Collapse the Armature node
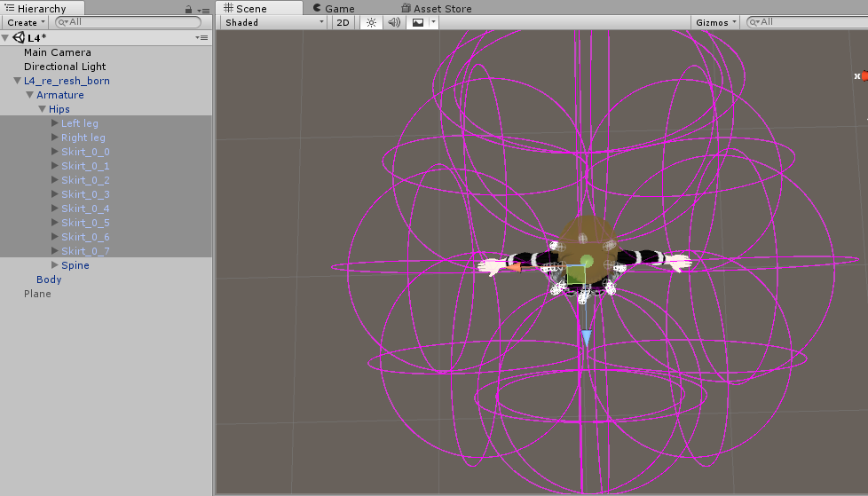868x496 pixels. (x=30, y=95)
